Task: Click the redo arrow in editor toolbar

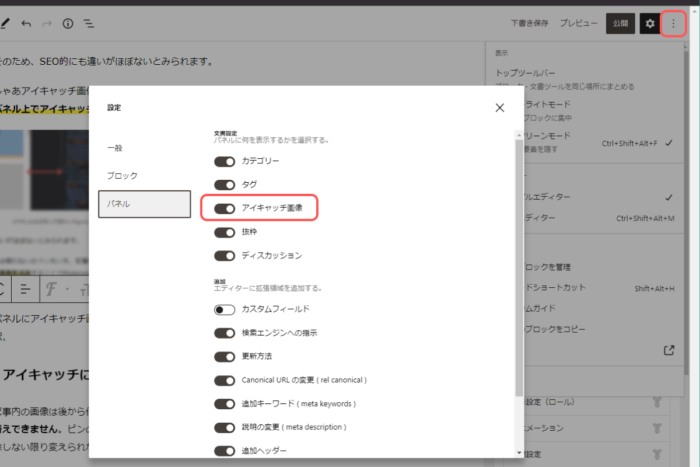Action: click(x=47, y=24)
